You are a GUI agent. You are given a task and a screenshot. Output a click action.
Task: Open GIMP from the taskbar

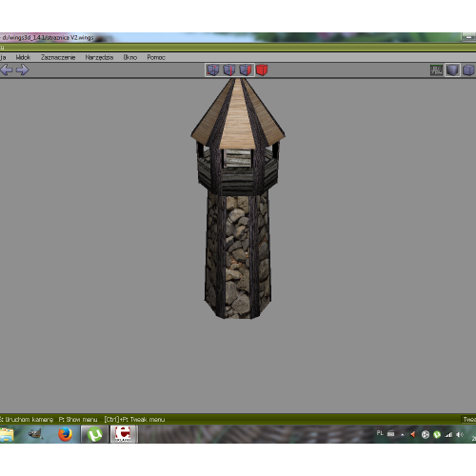pyautogui.click(x=35, y=434)
